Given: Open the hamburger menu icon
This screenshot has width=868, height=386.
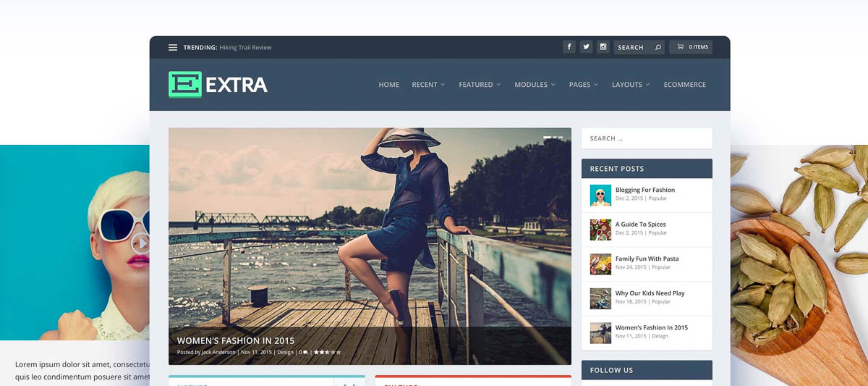Looking at the screenshot, I should pos(173,48).
